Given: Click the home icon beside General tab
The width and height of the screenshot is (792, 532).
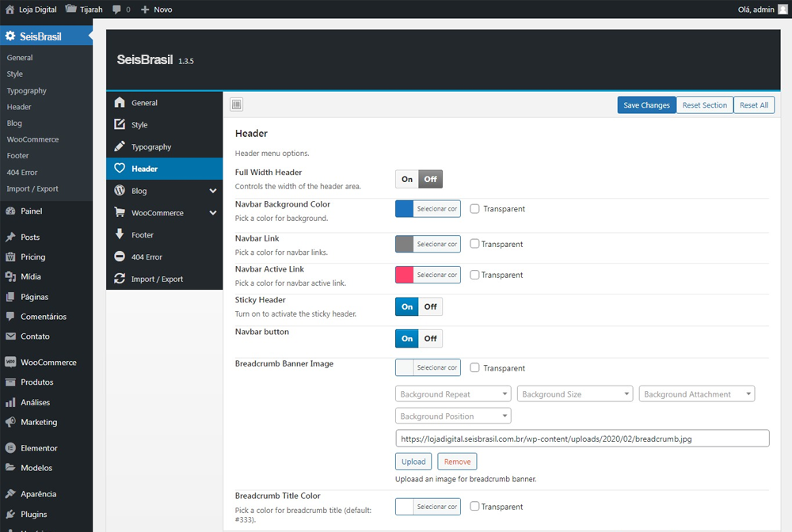Looking at the screenshot, I should [120, 103].
